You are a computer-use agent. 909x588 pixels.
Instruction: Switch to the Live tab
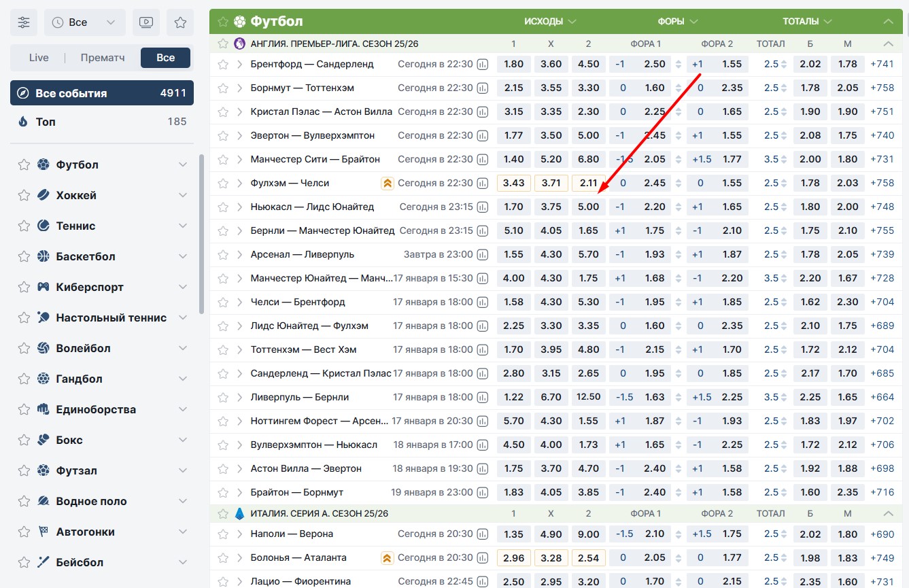pyautogui.click(x=39, y=58)
